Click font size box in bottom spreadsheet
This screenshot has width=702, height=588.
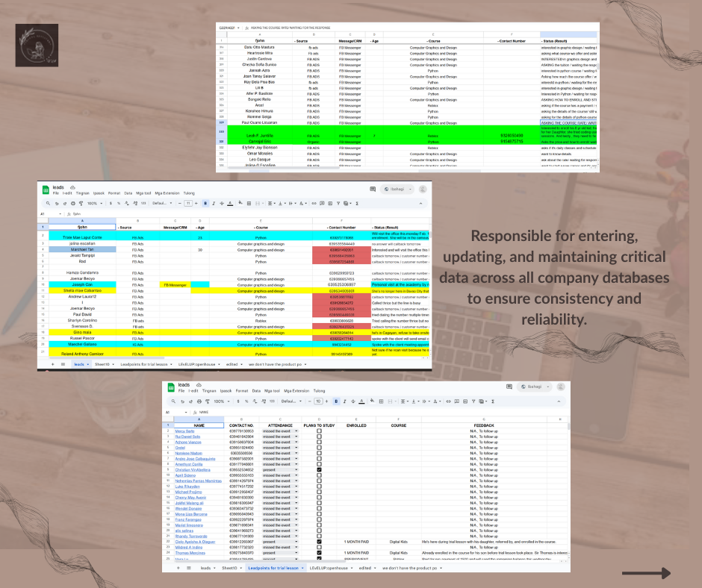point(318,401)
